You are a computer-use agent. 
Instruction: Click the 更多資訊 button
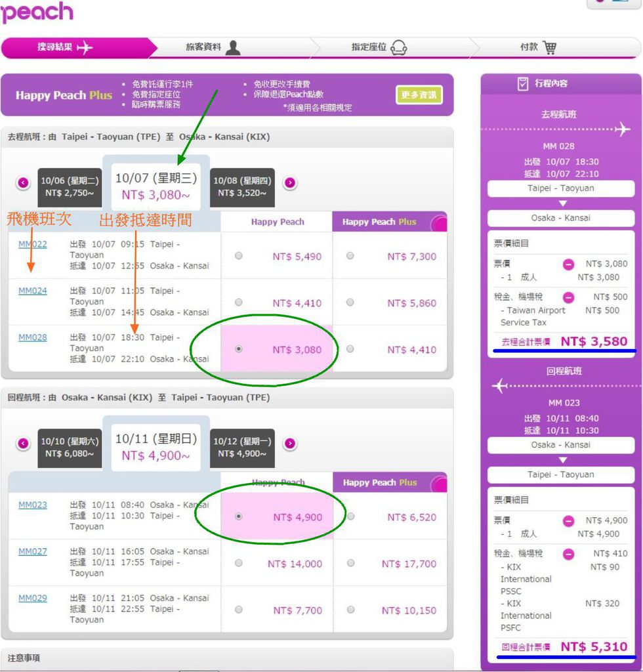419,94
